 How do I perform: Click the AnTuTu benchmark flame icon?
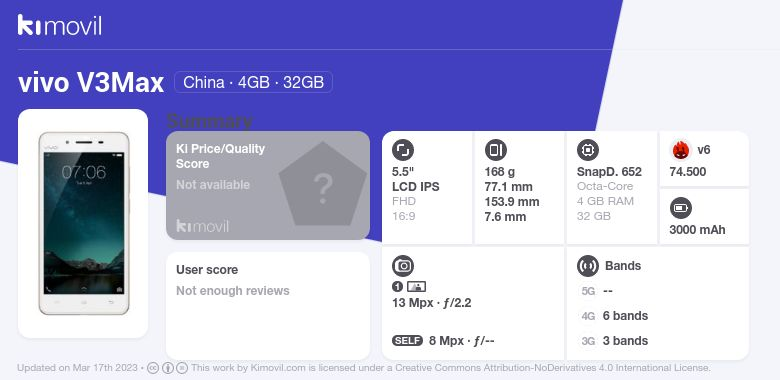tap(680, 150)
